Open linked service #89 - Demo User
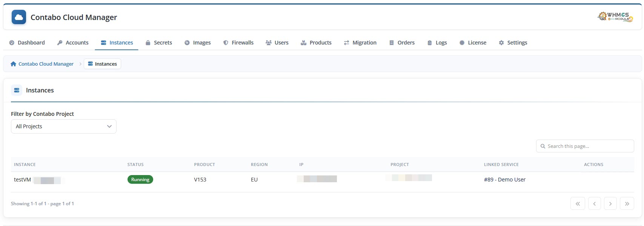Viewport: 644px width, 226px height. tap(505, 180)
